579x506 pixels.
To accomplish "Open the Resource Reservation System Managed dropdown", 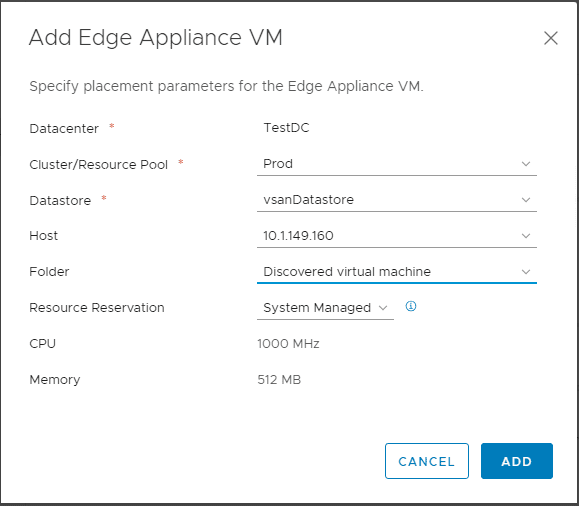I will [x=325, y=308].
